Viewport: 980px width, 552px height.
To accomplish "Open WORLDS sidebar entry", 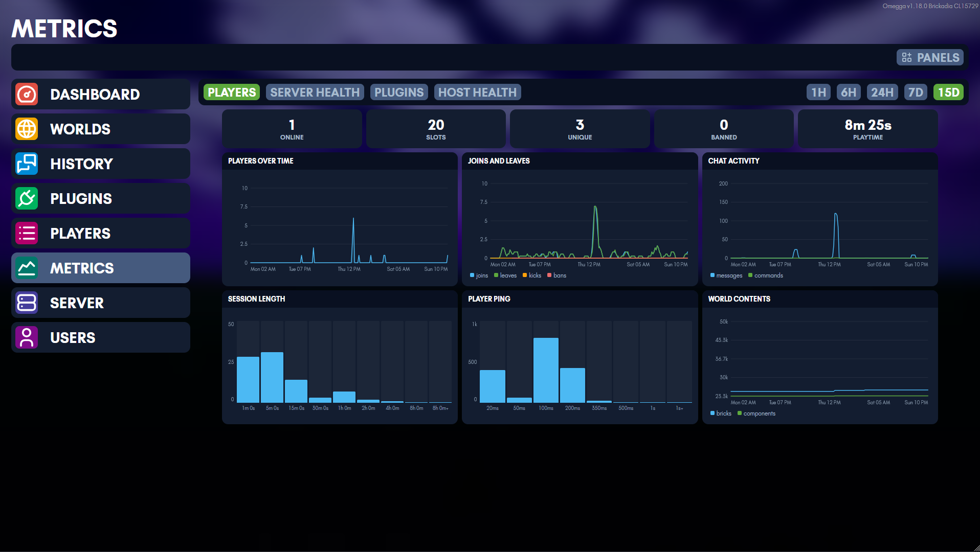I will point(101,129).
